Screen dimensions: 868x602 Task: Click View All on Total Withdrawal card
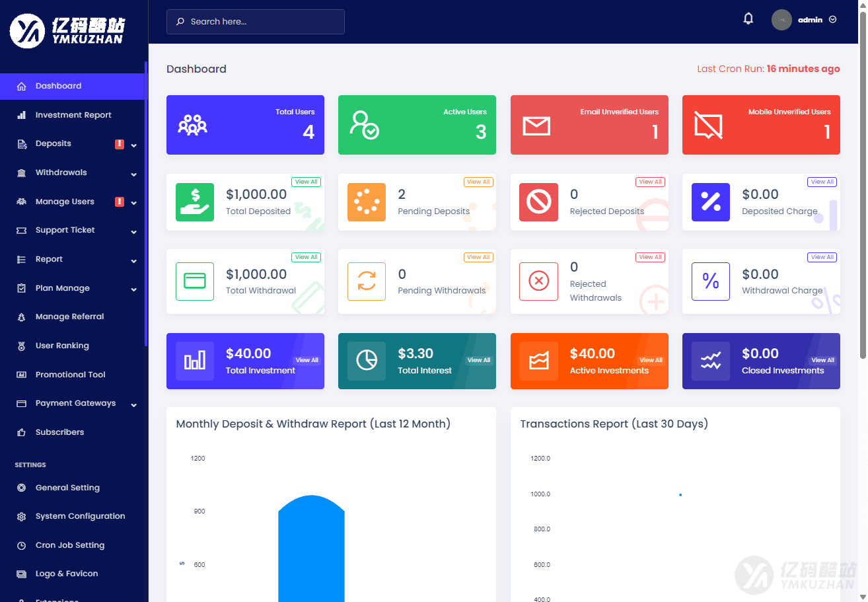[306, 257]
